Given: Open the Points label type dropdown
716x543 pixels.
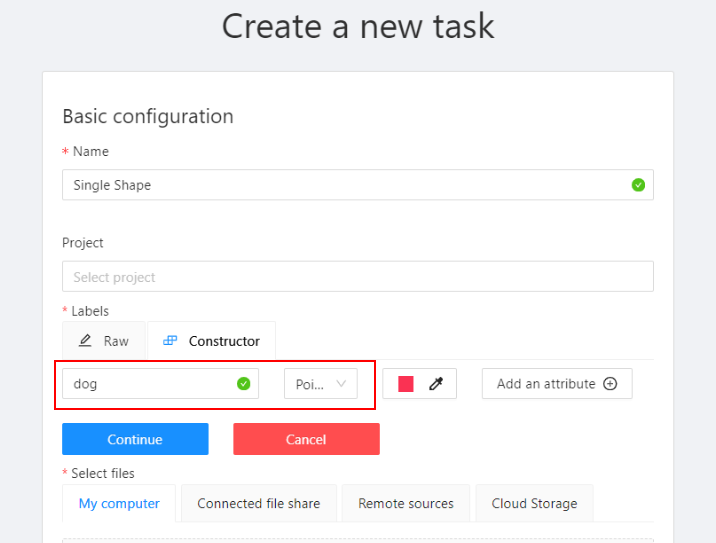Looking at the screenshot, I should [321, 384].
